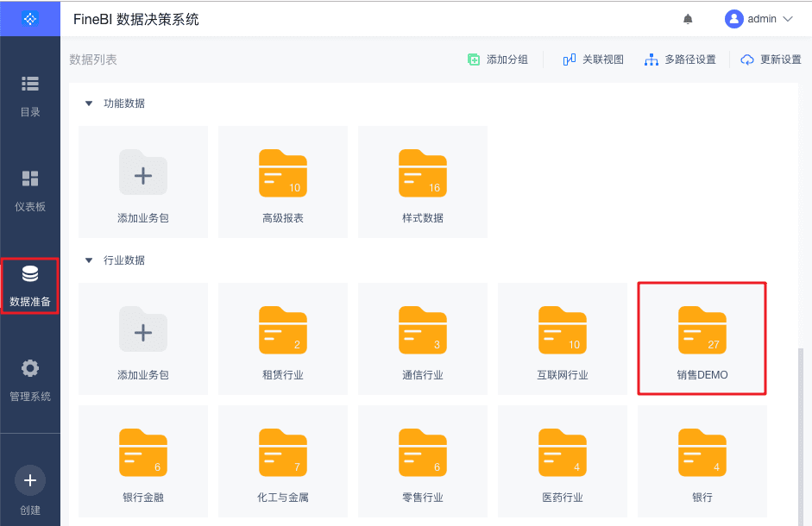Click the 创建 plus button
Image resolution: width=812 pixels, height=526 pixels.
pos(30,480)
